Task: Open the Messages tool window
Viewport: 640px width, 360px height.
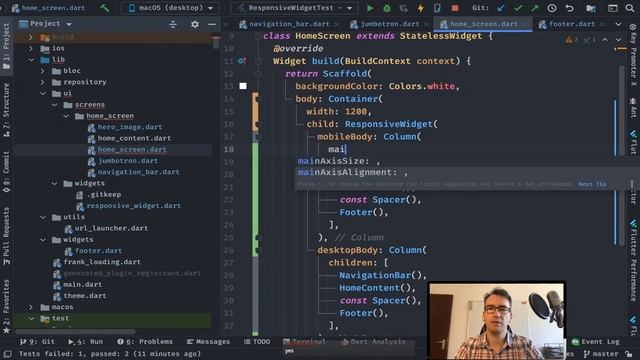Action: pyautogui.click(x=209, y=342)
